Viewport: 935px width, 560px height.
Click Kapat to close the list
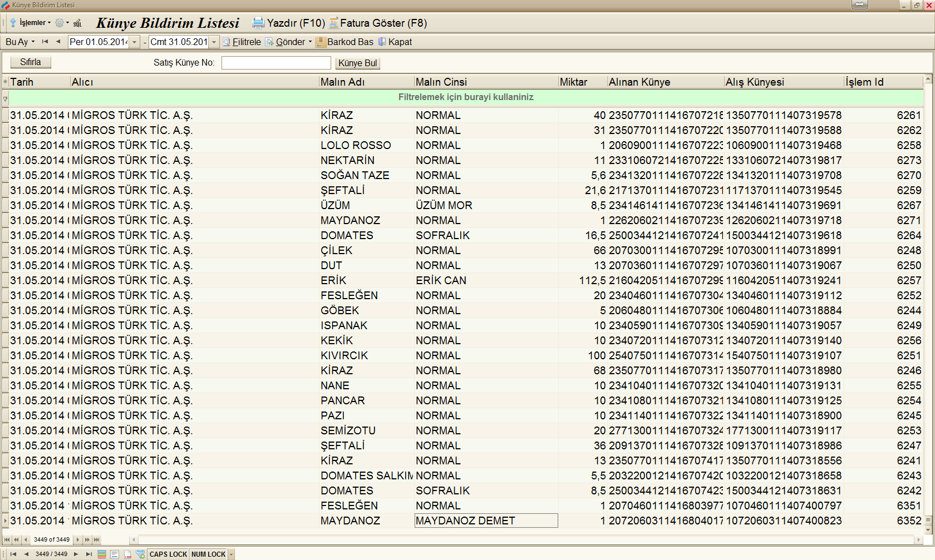395,42
